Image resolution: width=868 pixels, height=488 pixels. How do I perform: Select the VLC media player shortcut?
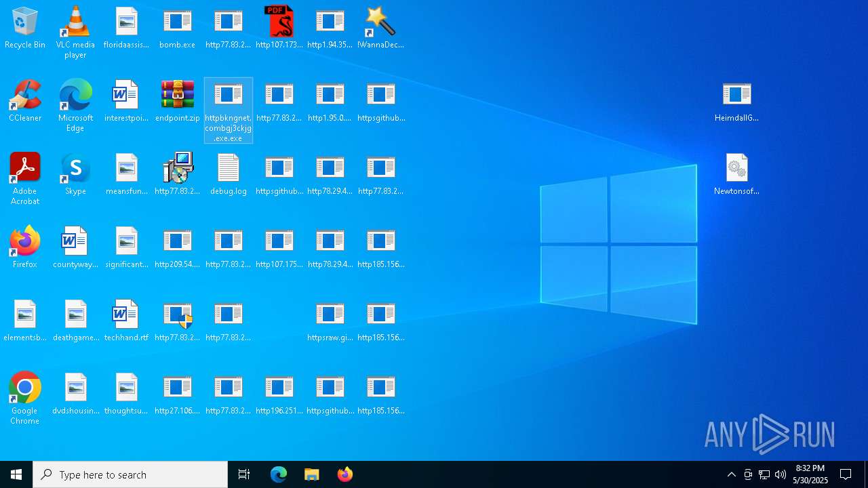coord(75,33)
